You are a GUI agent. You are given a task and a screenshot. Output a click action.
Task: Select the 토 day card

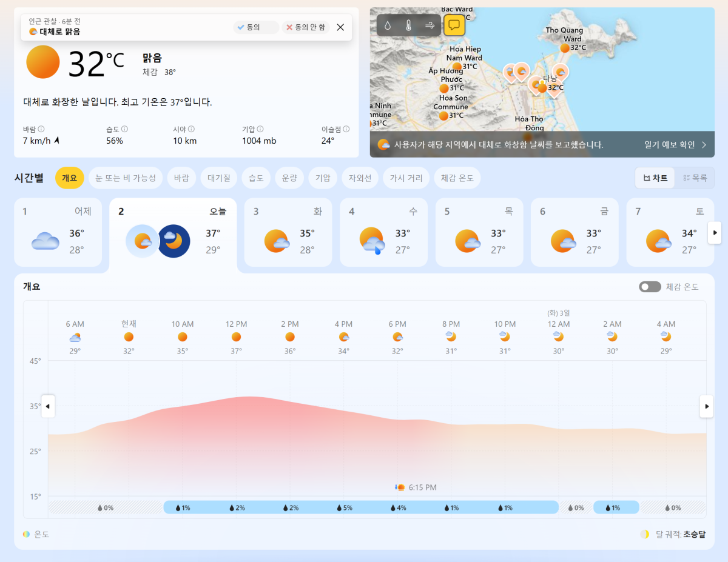coord(670,232)
